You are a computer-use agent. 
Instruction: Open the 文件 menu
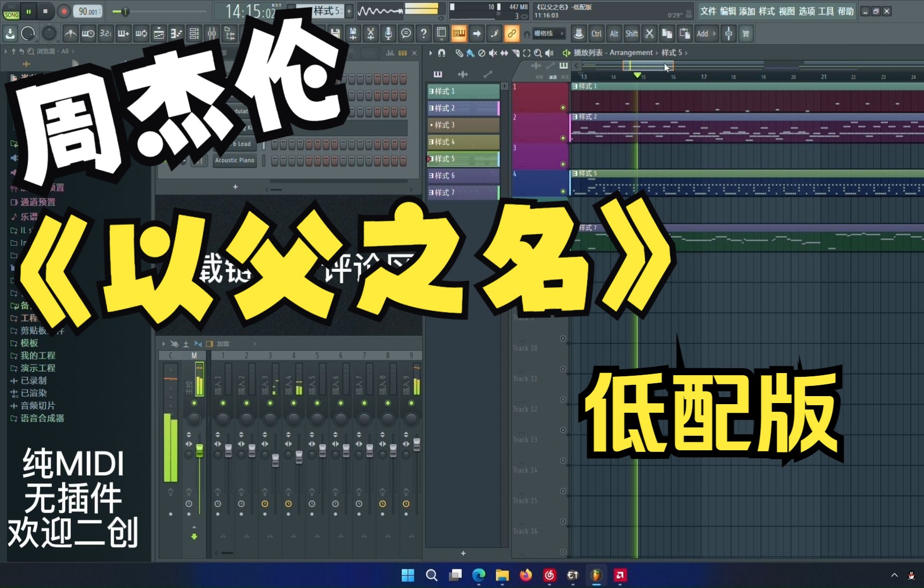(708, 11)
